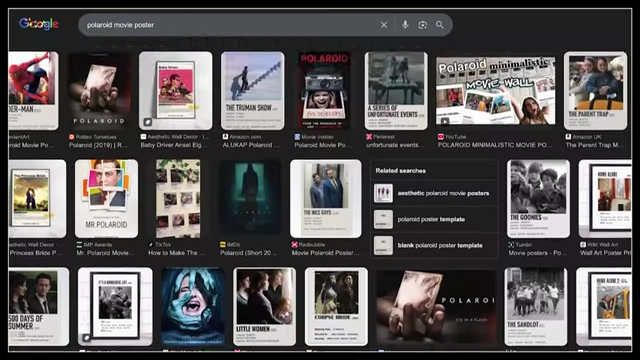
Task: Select related search polaroid poster template
Action: (x=434, y=219)
